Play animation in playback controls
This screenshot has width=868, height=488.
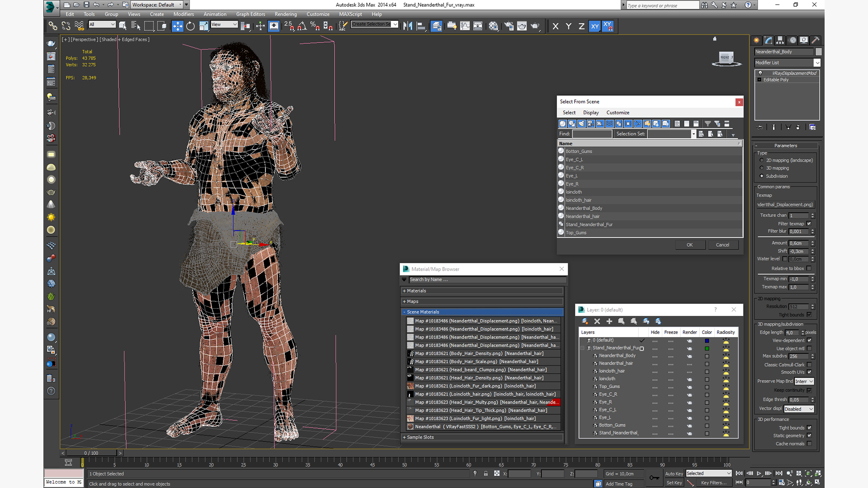(x=759, y=474)
